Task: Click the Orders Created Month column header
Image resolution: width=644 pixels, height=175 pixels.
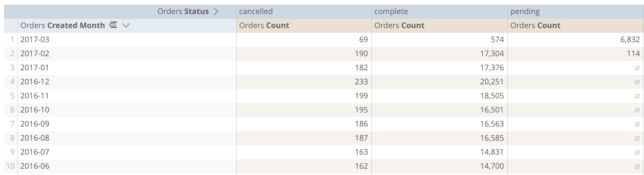Action: (x=63, y=25)
